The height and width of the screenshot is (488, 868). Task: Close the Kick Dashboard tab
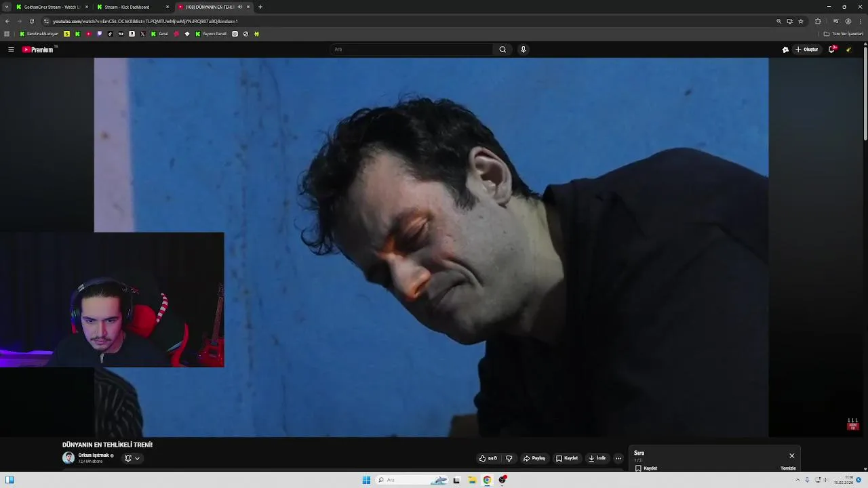click(167, 7)
